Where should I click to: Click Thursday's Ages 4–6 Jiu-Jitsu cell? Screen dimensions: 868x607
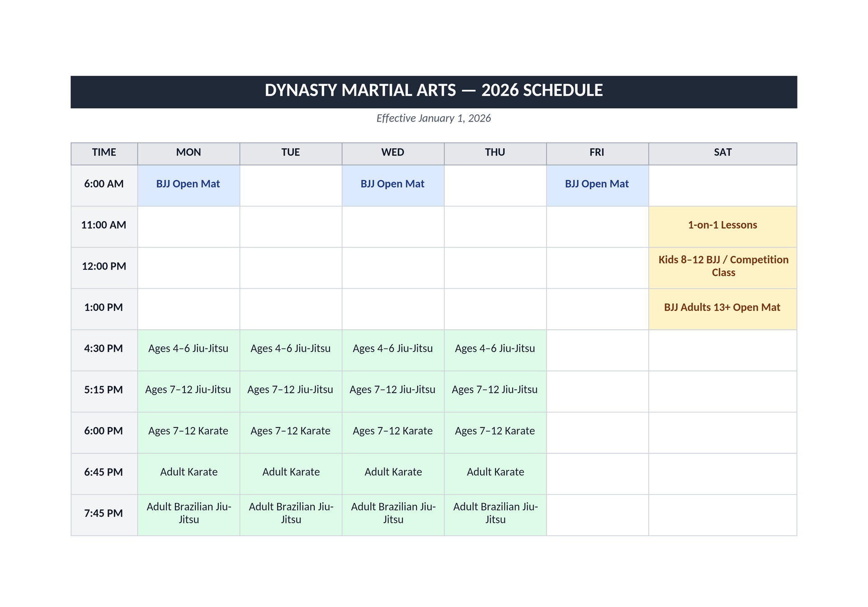495,350
